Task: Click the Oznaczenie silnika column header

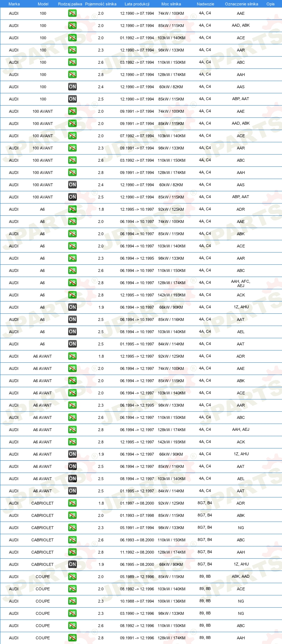Action: click(242, 4)
